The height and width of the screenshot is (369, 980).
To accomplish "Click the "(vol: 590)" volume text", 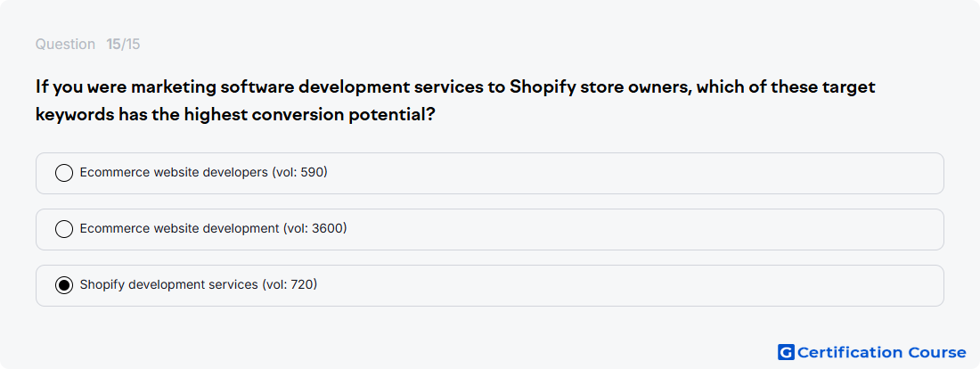I will (x=300, y=172).
